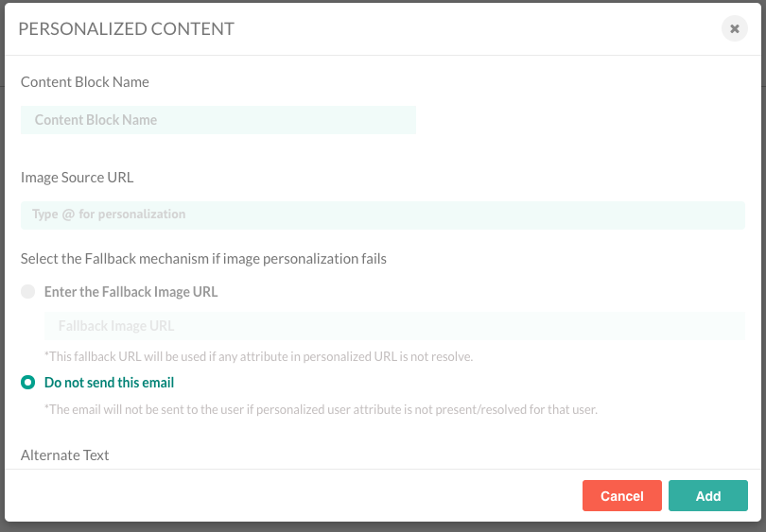Click the "Do not send this email" label text
766x532 pixels.
[x=109, y=383]
